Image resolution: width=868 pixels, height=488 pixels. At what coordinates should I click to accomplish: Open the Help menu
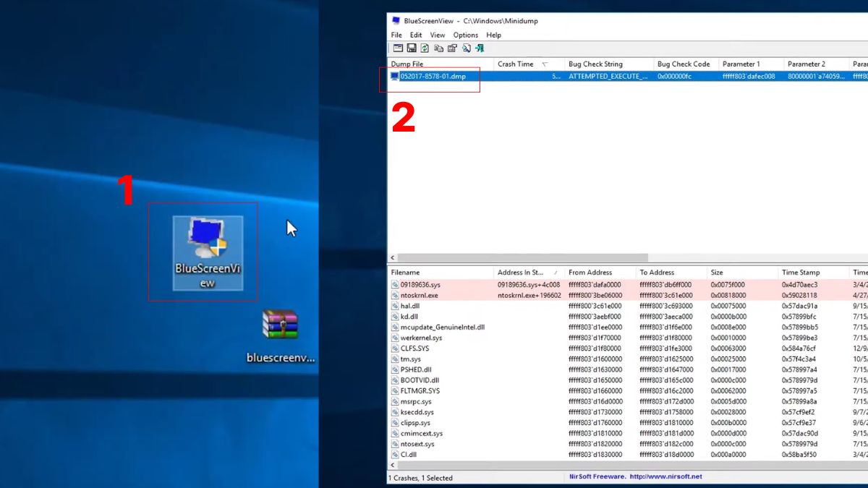(x=493, y=35)
